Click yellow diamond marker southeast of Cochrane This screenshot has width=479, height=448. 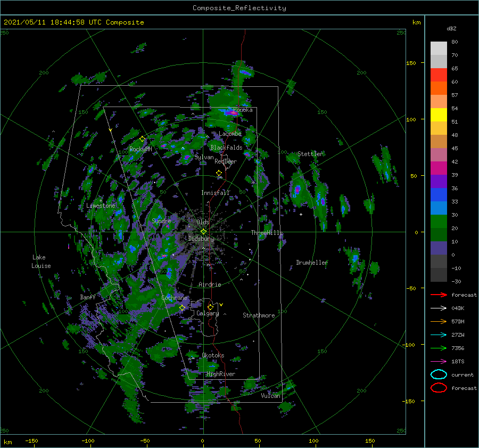(x=182, y=308)
